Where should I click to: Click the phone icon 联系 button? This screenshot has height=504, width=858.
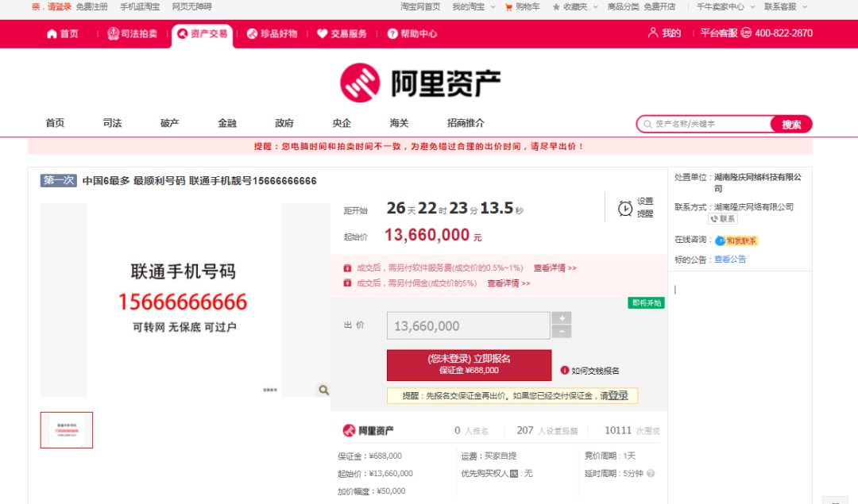pos(723,219)
